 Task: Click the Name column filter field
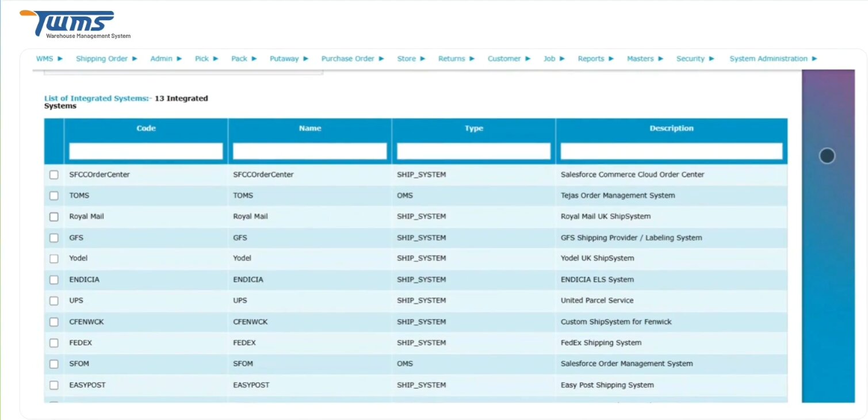coord(309,151)
